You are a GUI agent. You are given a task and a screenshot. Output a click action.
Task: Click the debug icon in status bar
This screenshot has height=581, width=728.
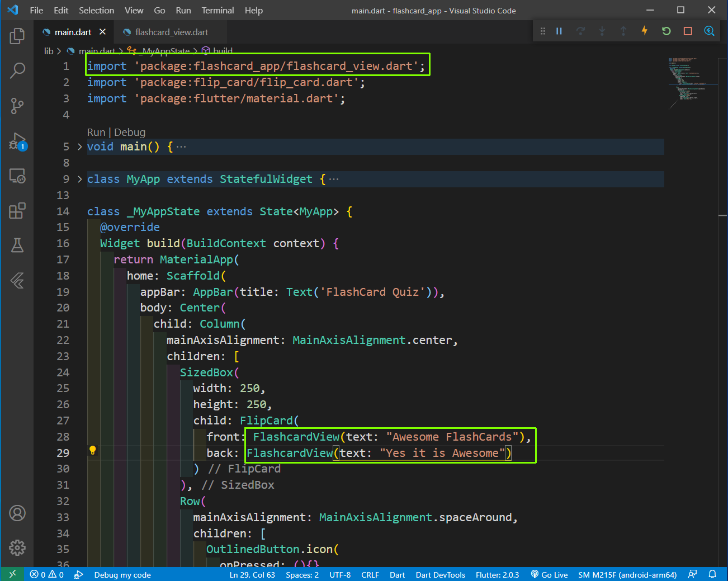[79, 575]
